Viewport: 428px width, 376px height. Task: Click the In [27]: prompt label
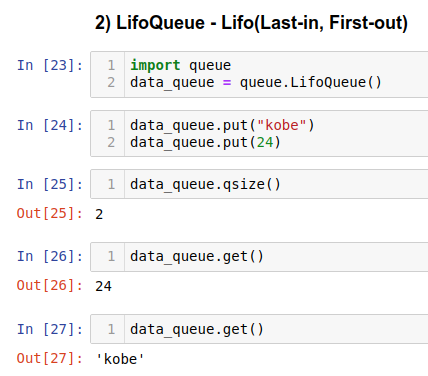50,329
